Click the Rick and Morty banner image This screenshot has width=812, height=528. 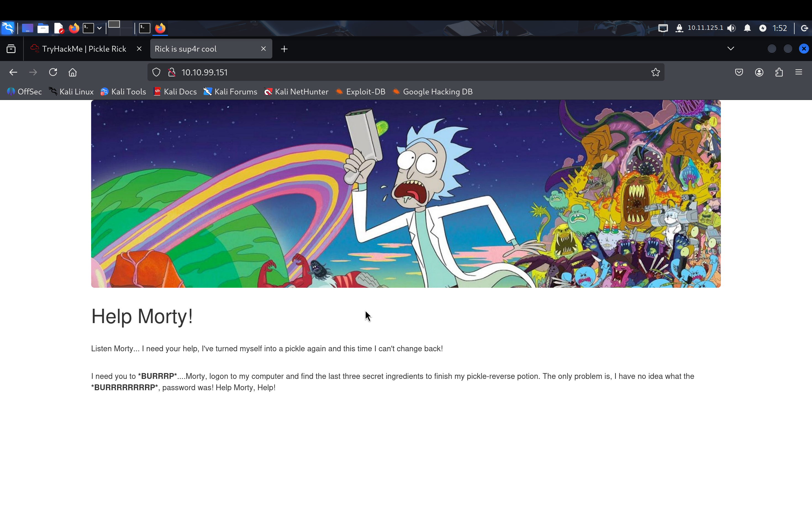(406, 194)
